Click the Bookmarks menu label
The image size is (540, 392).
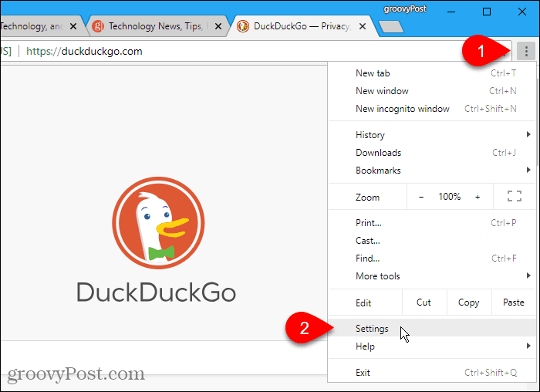point(378,171)
